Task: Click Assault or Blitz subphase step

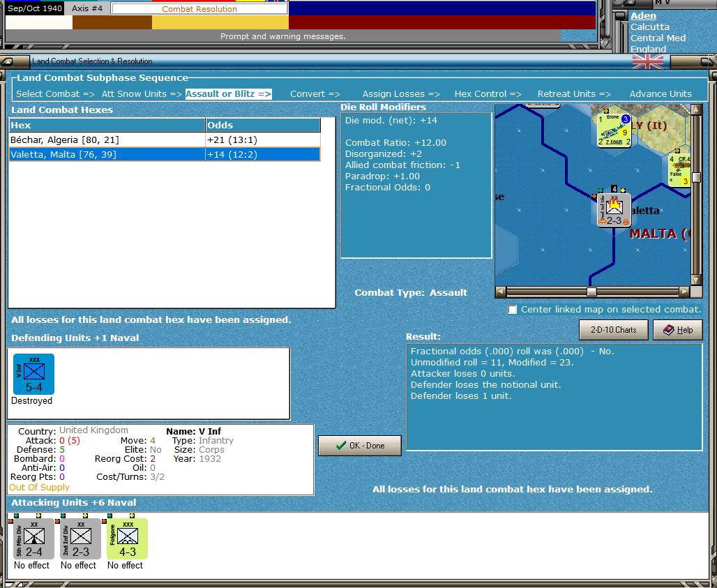Action: 228,93
